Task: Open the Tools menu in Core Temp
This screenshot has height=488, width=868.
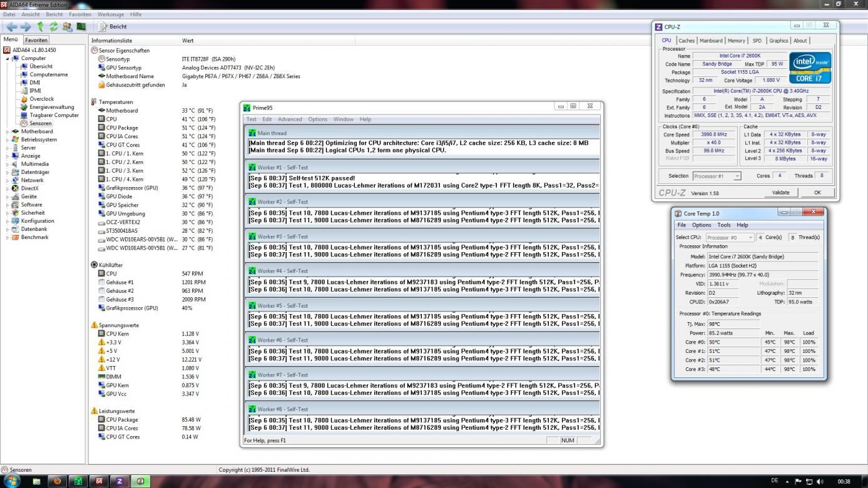Action: [x=723, y=225]
